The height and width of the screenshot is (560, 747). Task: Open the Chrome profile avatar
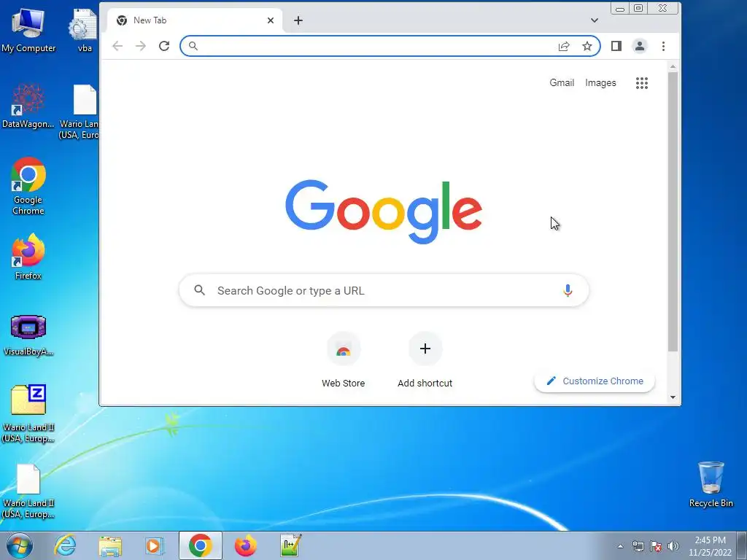(639, 46)
